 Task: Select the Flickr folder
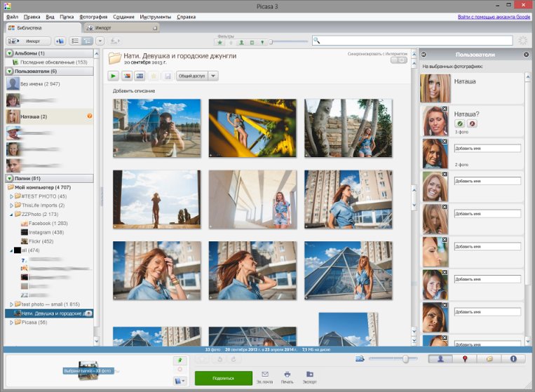click(x=37, y=241)
